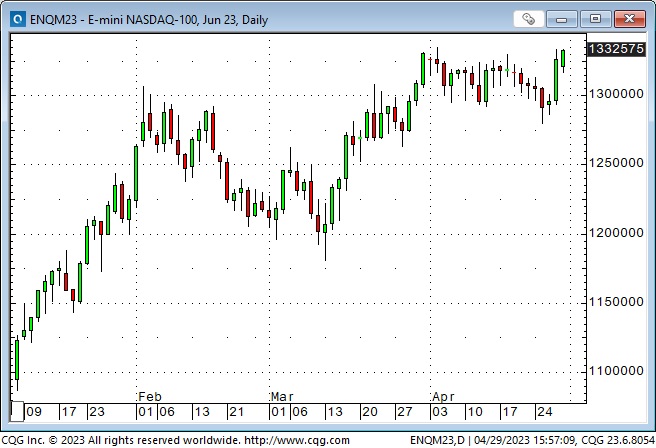Close the ENQM23 chart window

pyautogui.click(x=629, y=19)
